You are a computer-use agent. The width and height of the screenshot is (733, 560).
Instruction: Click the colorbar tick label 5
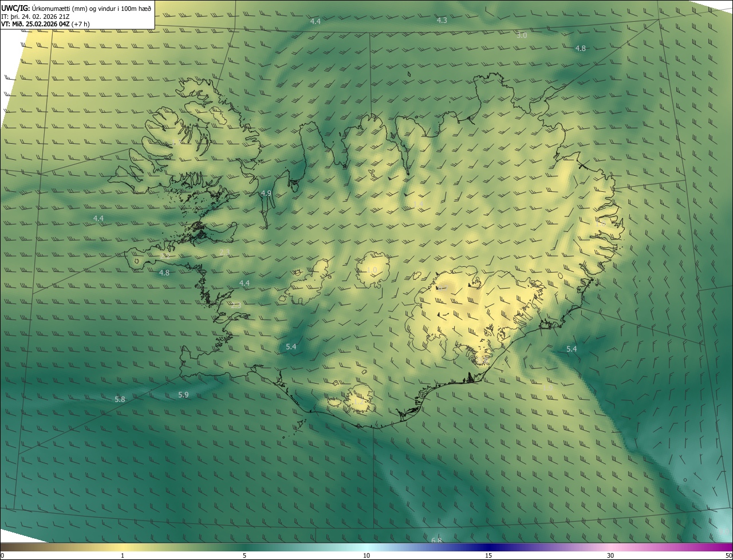[x=245, y=555]
